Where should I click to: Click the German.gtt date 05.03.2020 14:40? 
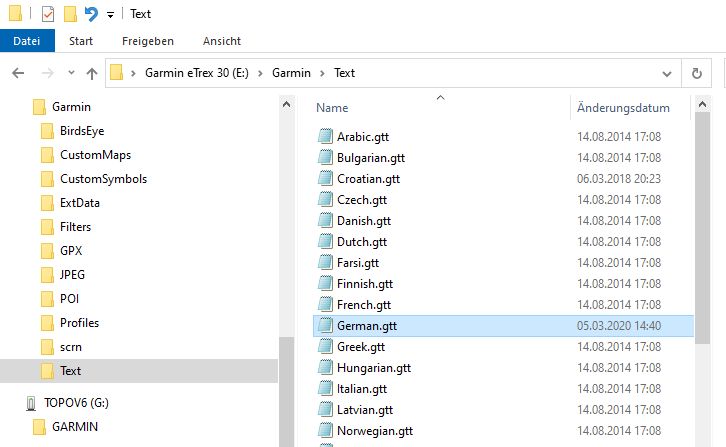(619, 326)
